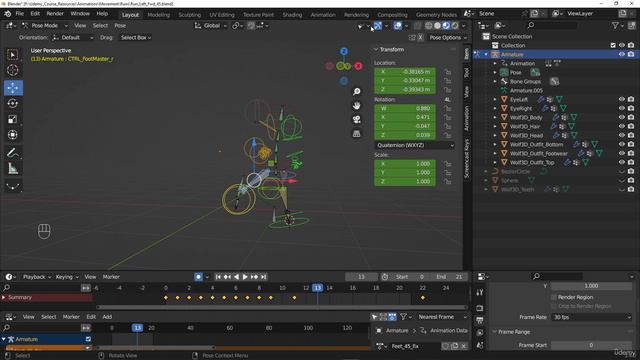Switch perspective orthographic grid icon
Screen dimensions: 640x360
[356, 134]
